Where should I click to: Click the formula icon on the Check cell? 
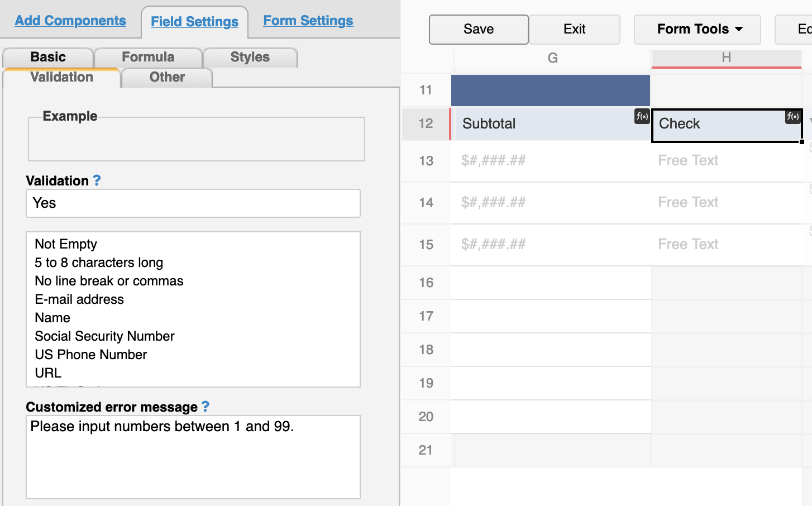click(x=793, y=116)
